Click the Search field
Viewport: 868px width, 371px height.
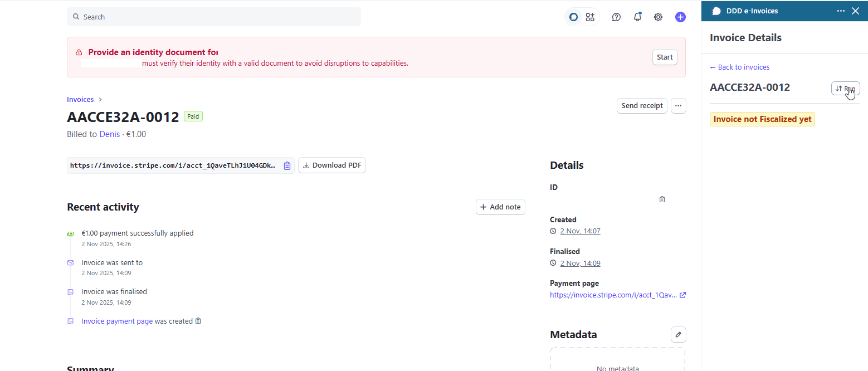point(214,17)
